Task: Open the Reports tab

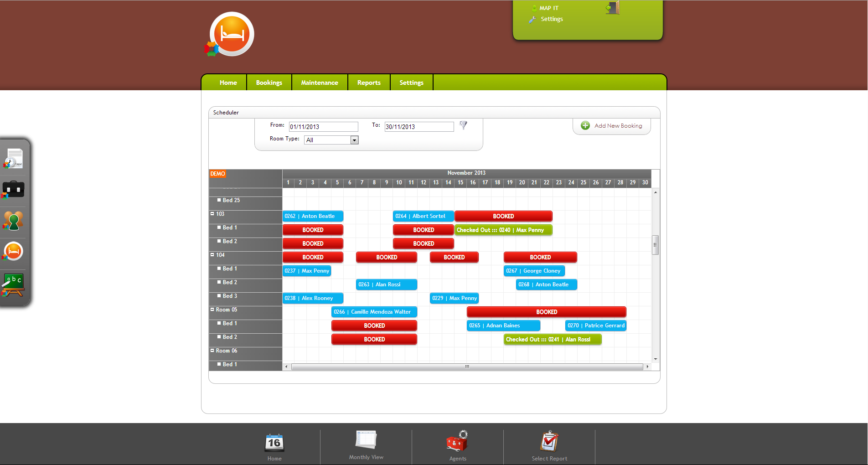Action: click(369, 83)
